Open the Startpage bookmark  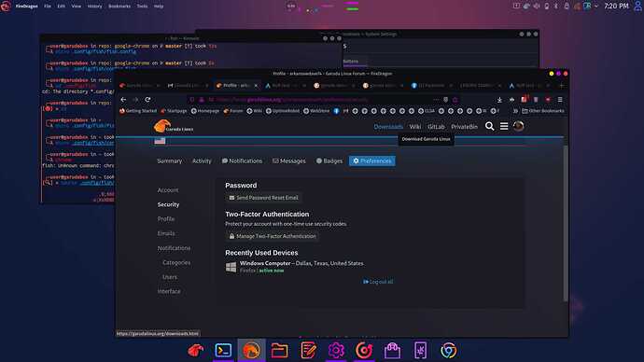point(174,111)
